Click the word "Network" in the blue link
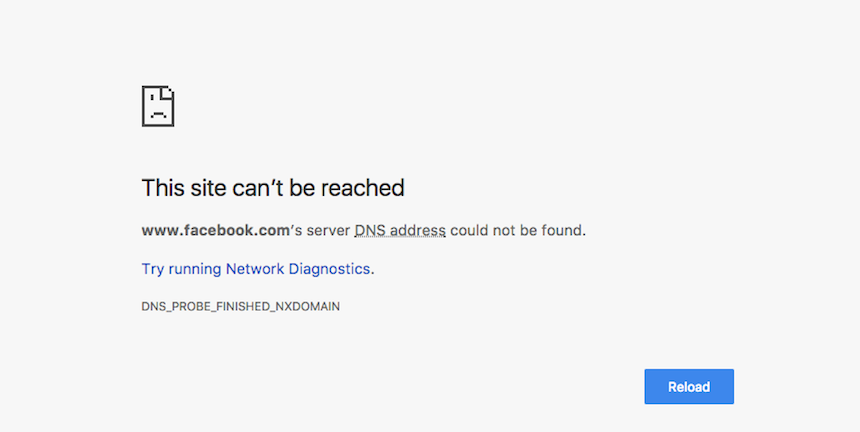 255,269
